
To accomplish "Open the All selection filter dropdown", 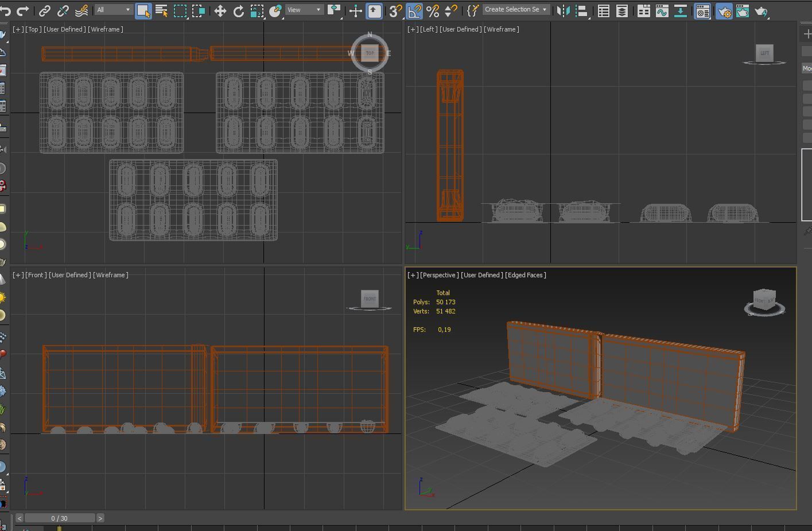I will [113, 10].
